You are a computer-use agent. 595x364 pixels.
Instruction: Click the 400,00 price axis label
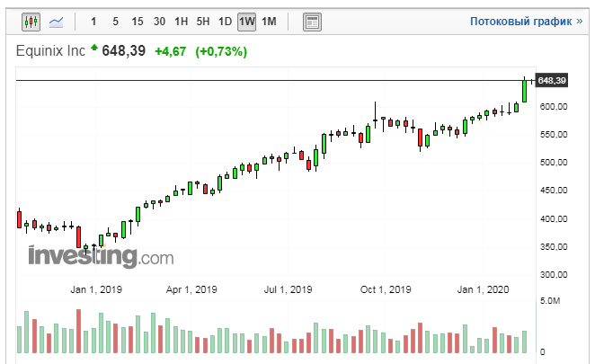tap(554, 219)
